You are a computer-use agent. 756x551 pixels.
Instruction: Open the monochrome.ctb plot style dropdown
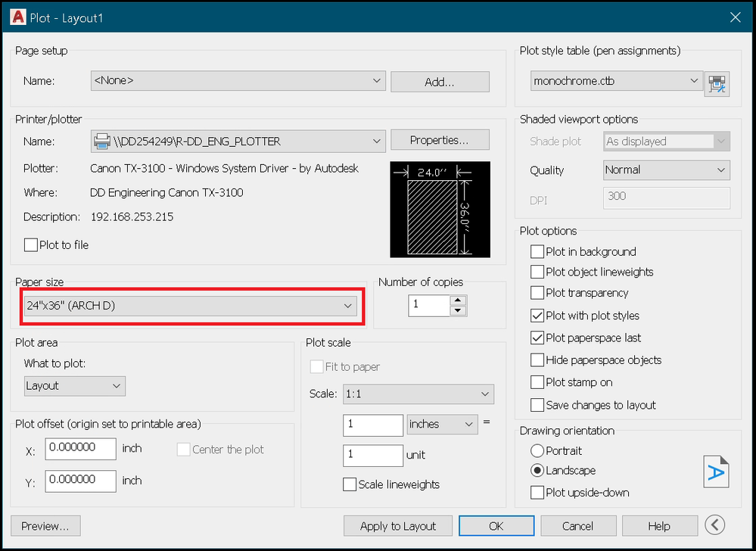pos(616,80)
